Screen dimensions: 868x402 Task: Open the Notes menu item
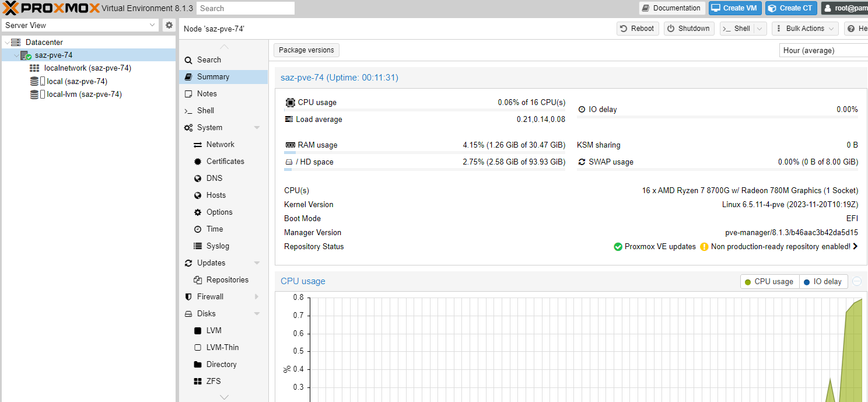223,93
